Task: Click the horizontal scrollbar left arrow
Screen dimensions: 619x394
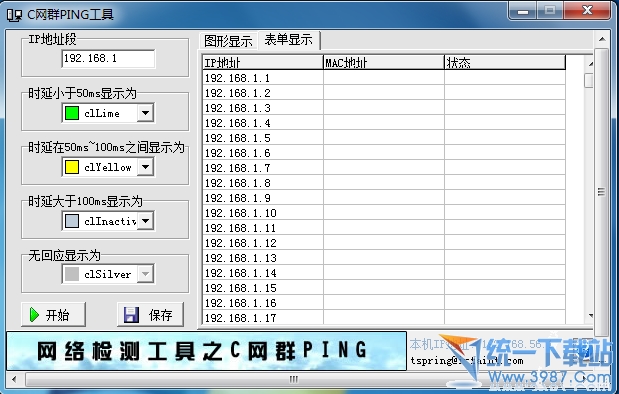Action: click(x=14, y=379)
